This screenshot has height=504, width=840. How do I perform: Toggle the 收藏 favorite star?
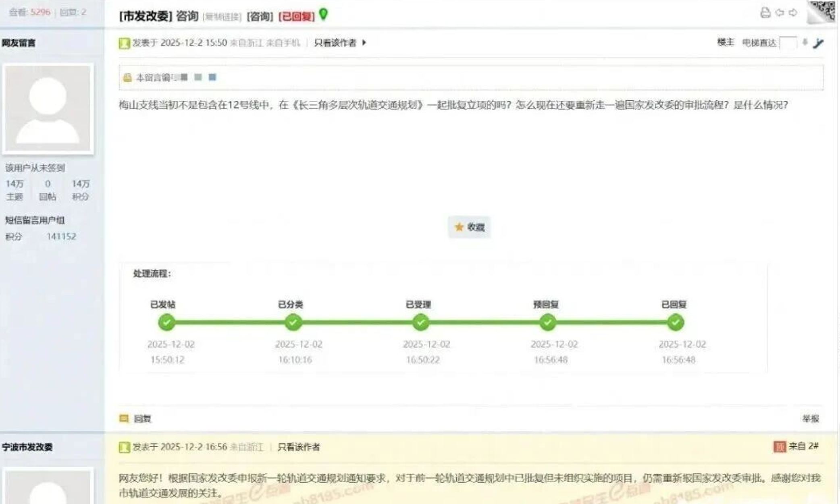point(470,227)
